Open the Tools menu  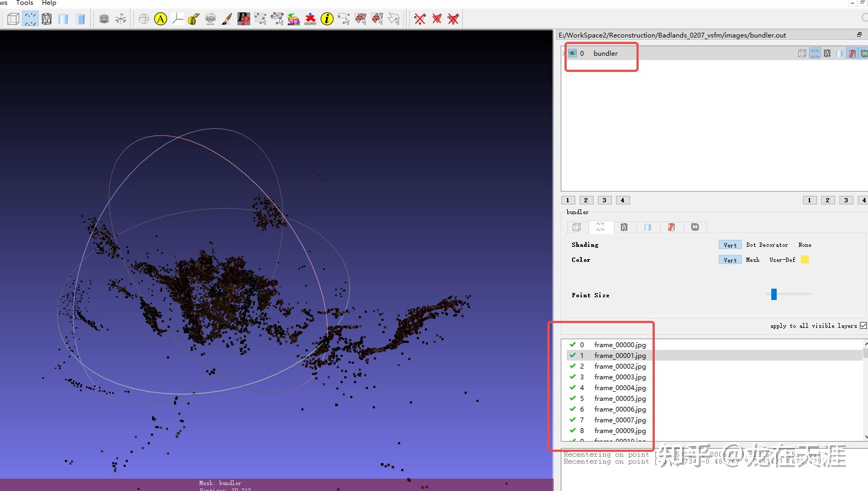(x=24, y=3)
